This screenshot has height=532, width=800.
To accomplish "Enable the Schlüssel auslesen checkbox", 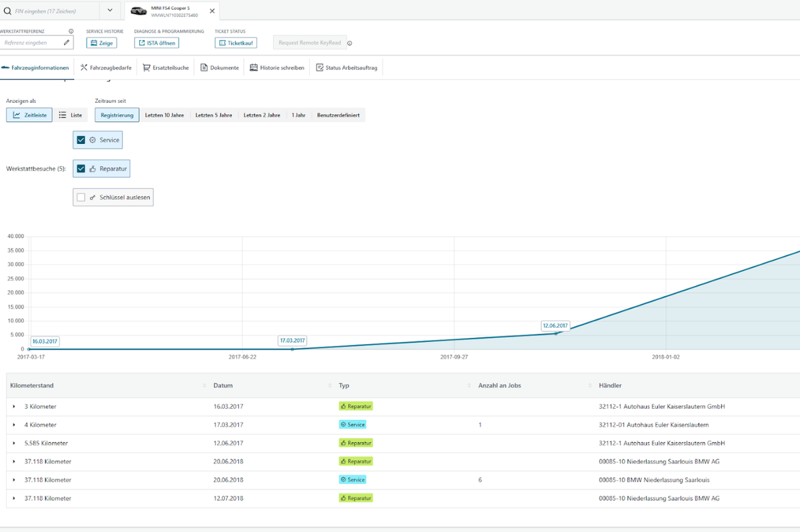I will click(81, 197).
